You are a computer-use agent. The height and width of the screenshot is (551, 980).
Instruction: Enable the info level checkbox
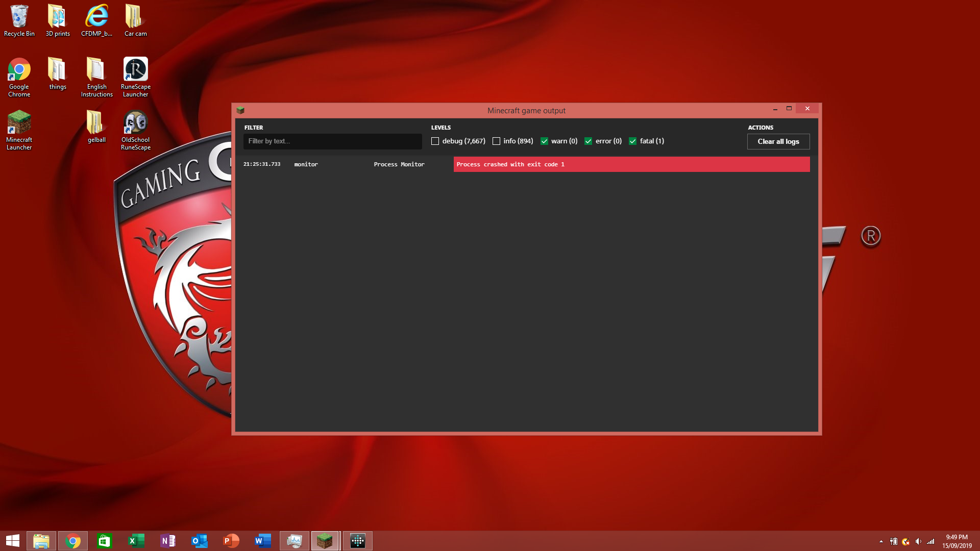[x=496, y=141]
